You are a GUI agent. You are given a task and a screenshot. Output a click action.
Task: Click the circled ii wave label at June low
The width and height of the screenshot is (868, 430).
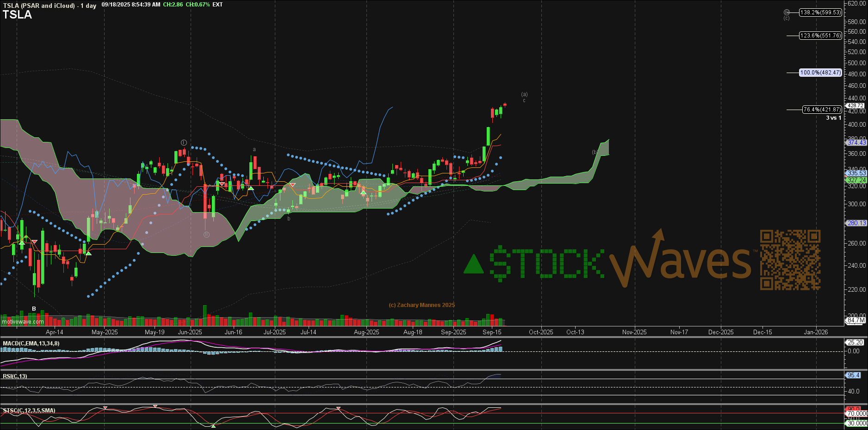click(206, 234)
